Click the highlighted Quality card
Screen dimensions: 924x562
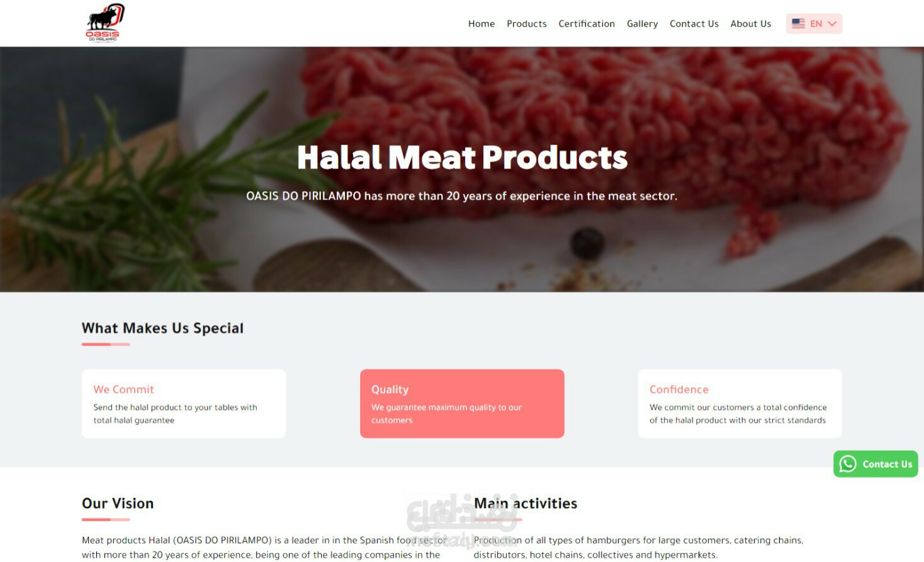pyautogui.click(x=462, y=403)
